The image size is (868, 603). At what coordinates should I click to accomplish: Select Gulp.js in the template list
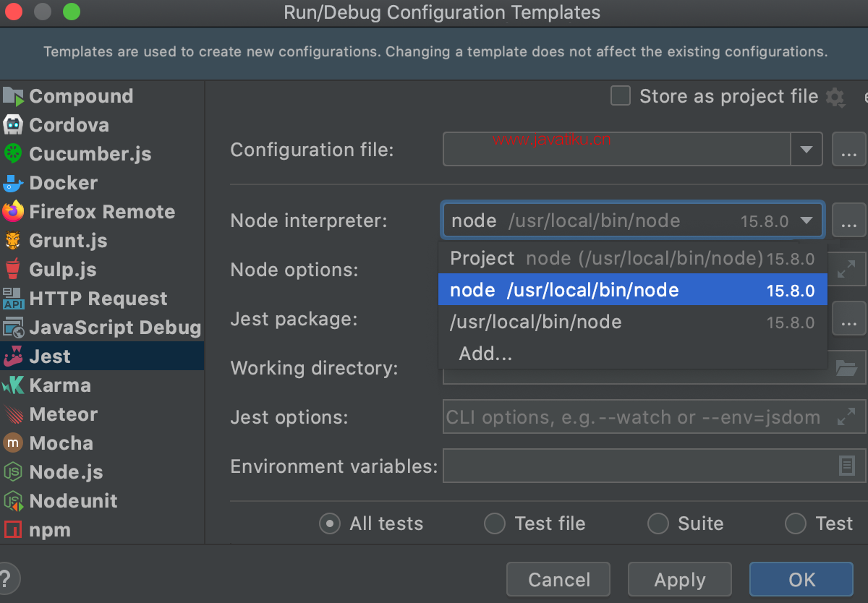click(x=102, y=270)
